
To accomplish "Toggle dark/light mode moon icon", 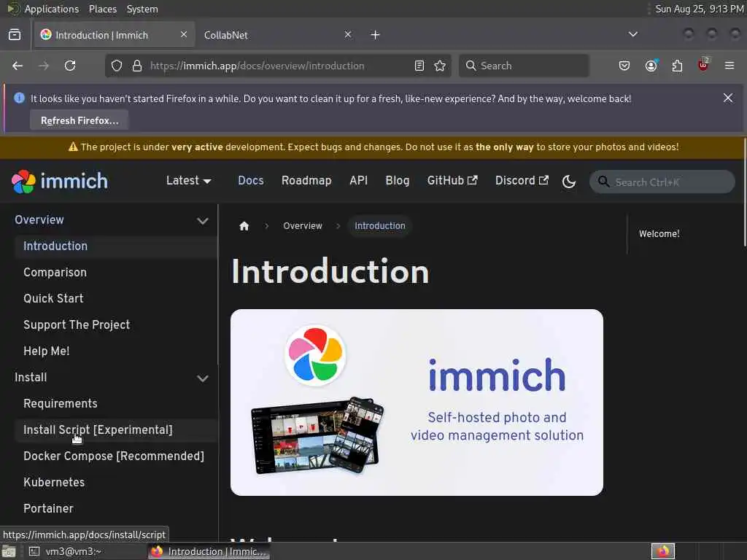I will pyautogui.click(x=569, y=182).
